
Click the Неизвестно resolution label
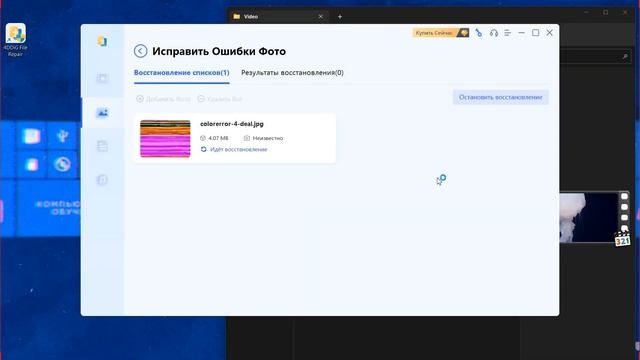click(x=267, y=138)
